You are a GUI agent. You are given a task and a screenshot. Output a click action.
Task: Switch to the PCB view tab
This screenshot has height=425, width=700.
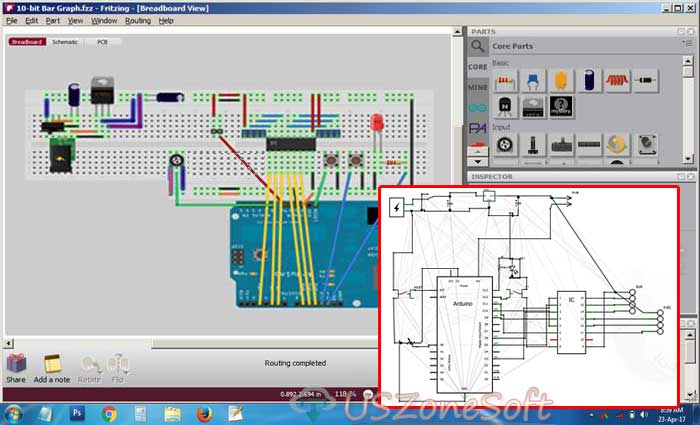click(102, 42)
